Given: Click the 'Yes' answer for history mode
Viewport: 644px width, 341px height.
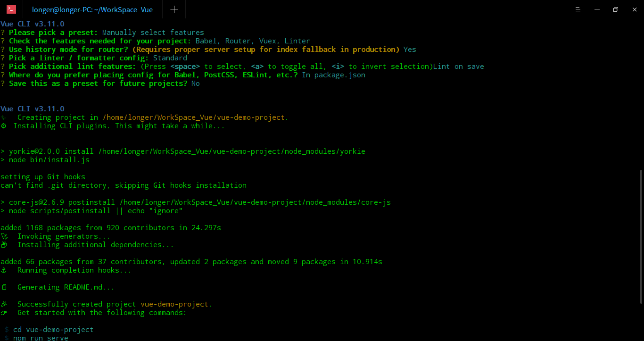Looking at the screenshot, I should [410, 50].
